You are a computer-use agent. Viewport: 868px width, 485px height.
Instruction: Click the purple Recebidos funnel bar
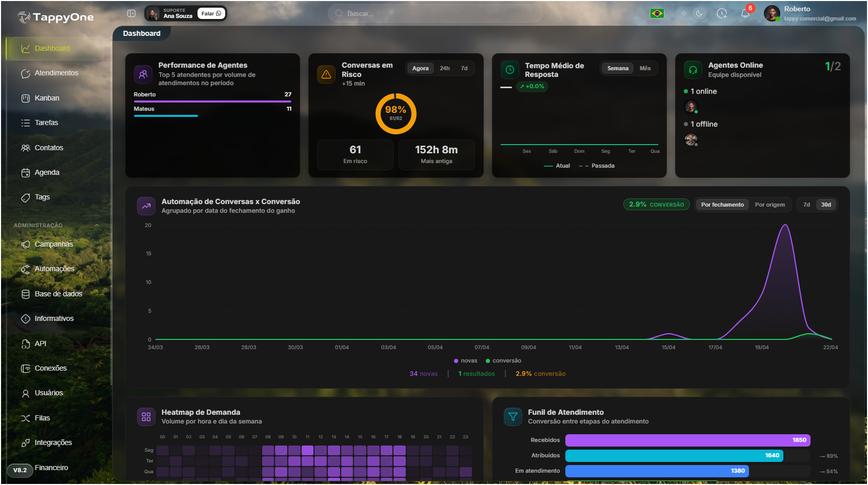point(687,440)
